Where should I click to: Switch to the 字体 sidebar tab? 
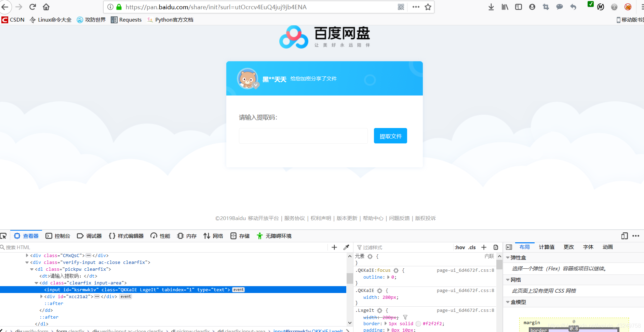588,247
